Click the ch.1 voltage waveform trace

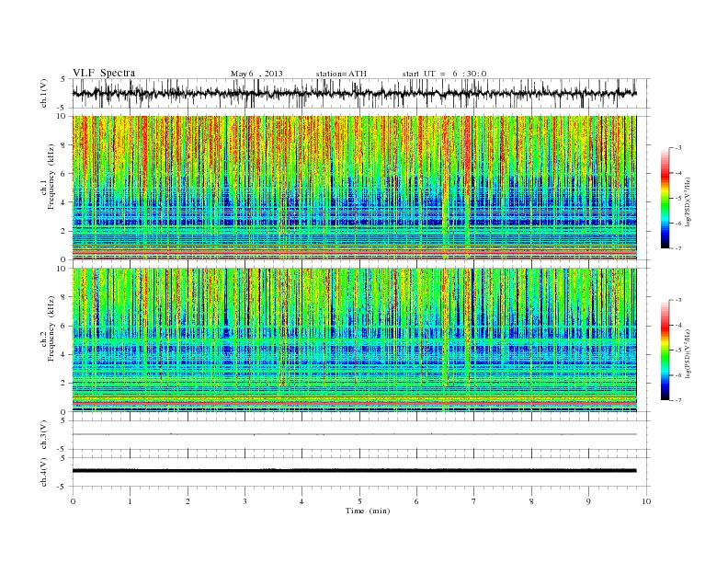(x=354, y=93)
